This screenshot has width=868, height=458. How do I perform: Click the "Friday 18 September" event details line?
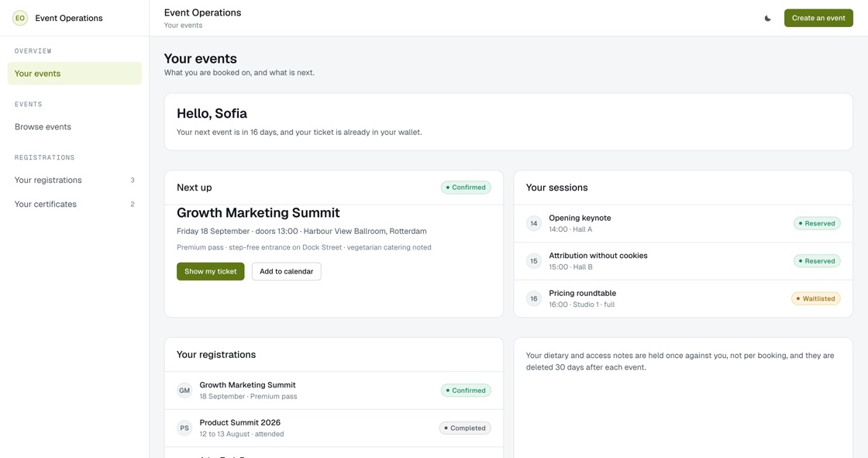(301, 232)
